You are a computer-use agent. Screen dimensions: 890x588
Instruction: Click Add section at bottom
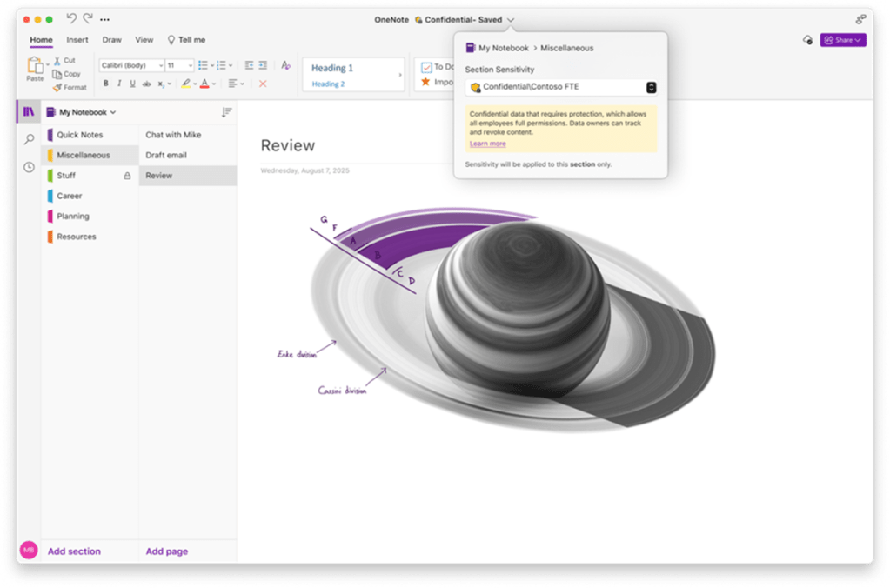pyautogui.click(x=74, y=551)
